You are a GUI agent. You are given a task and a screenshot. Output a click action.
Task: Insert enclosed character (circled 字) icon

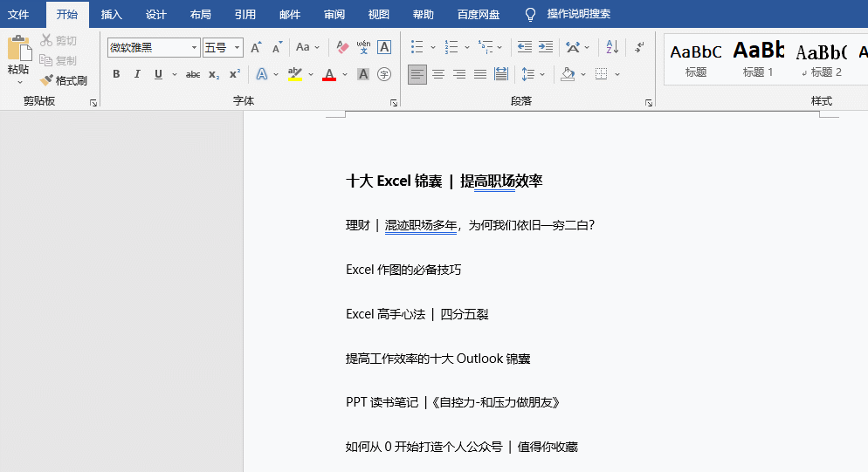(x=384, y=74)
